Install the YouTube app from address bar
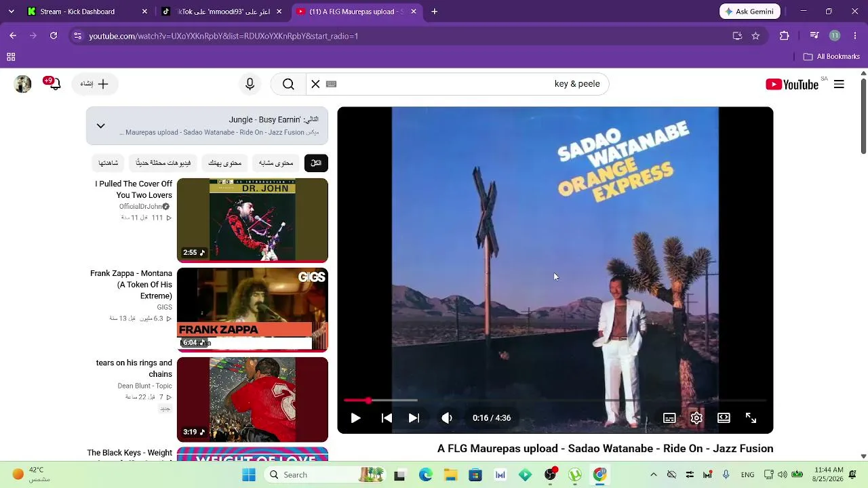 point(737,36)
